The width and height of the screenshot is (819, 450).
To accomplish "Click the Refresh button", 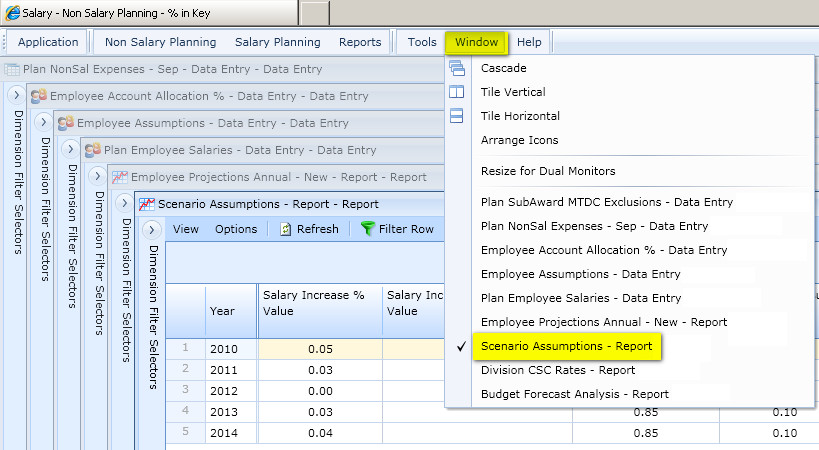I will pyautogui.click(x=310, y=229).
